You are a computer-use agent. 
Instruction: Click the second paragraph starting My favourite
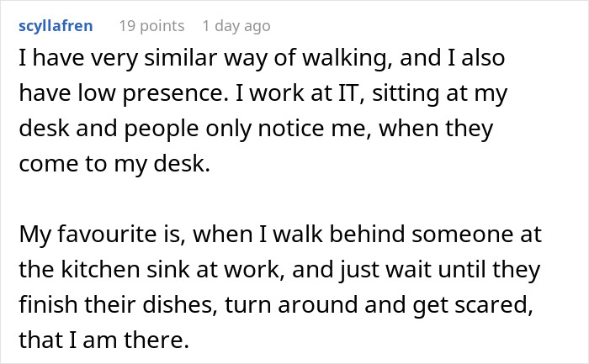coord(280,287)
